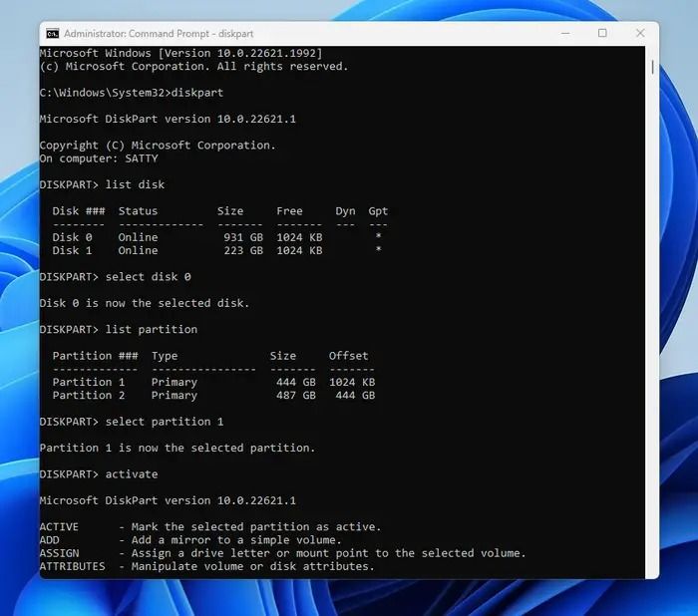Click the 'DISKPART> list disk' command line
Screen dimensions: 698x616
click(x=102, y=184)
